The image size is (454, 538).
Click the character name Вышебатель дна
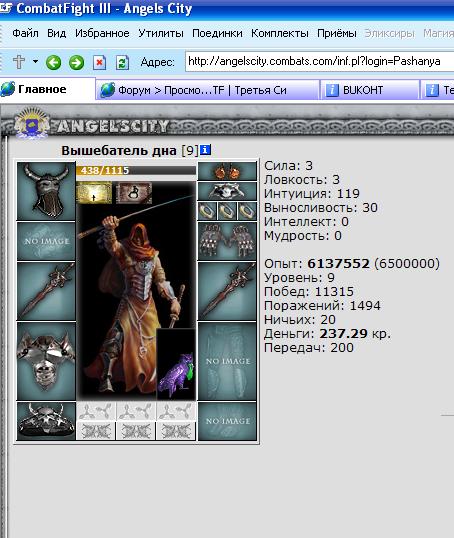point(119,150)
